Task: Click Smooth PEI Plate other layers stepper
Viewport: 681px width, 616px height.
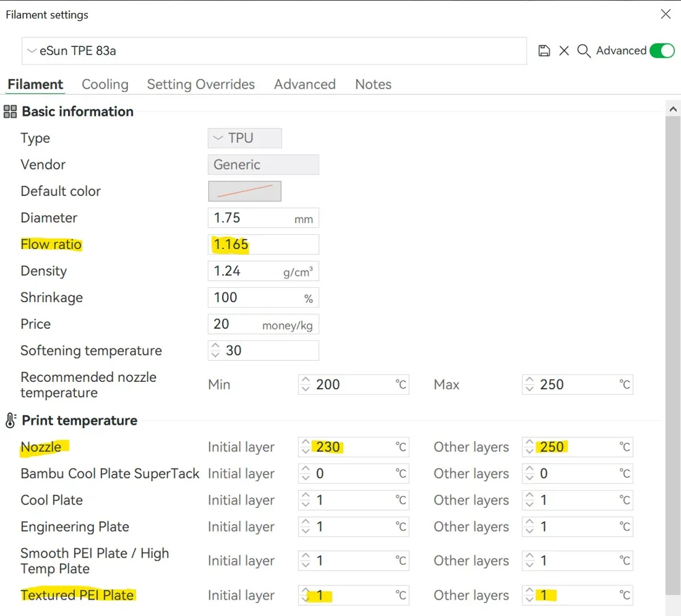Action: coord(529,560)
